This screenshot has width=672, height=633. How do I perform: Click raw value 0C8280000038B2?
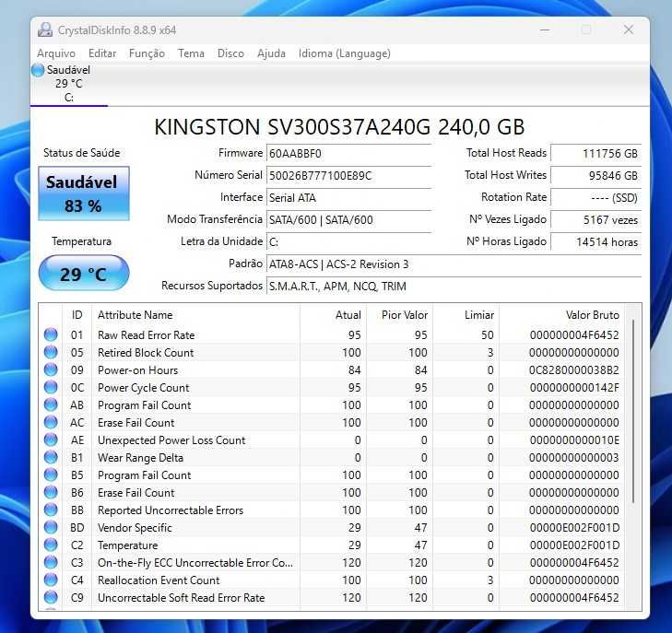coord(574,370)
